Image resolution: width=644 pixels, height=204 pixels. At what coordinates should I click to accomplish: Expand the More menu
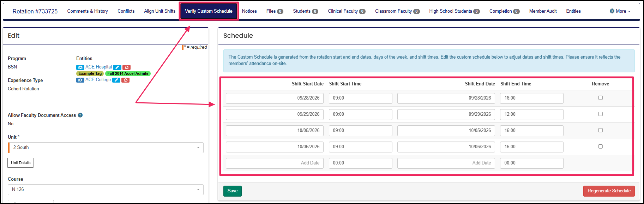(x=620, y=11)
